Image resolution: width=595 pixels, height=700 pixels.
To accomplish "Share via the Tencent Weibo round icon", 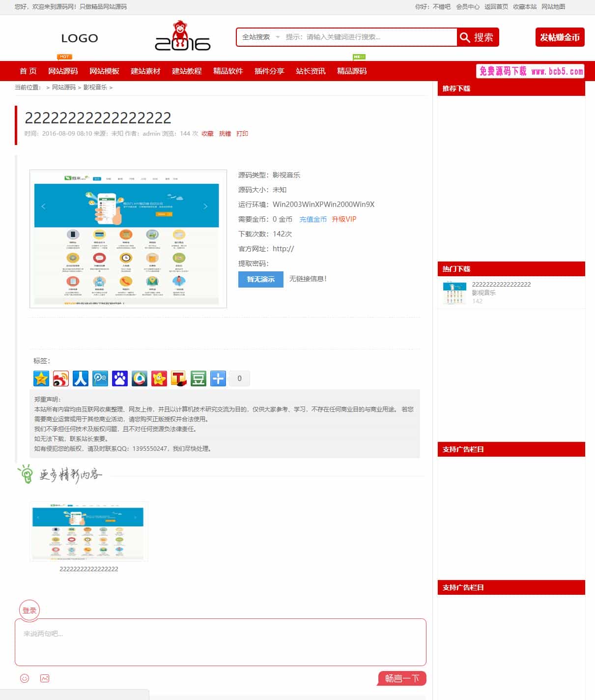I will [140, 379].
